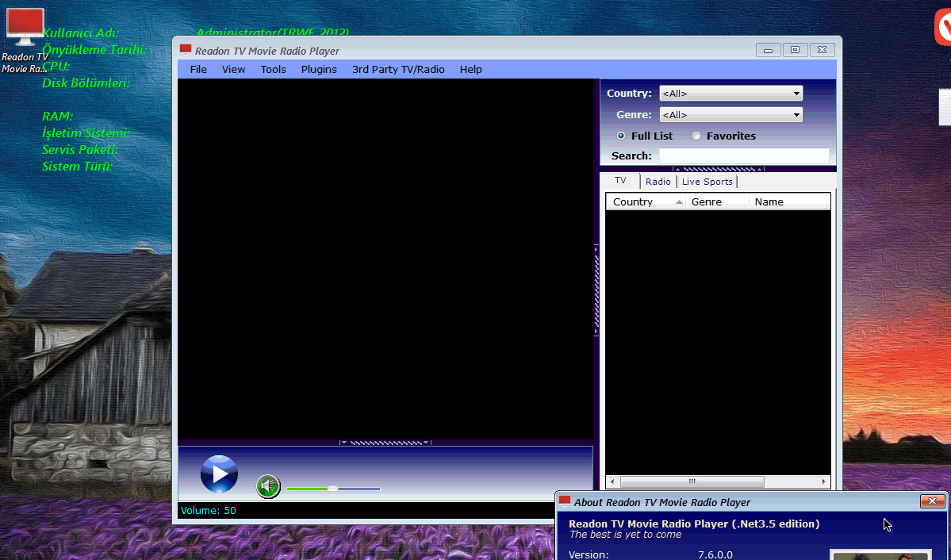Close the About Readon TV Movie Radio Player dialog
Screen dimensions: 951x560
pyautogui.click(x=932, y=501)
